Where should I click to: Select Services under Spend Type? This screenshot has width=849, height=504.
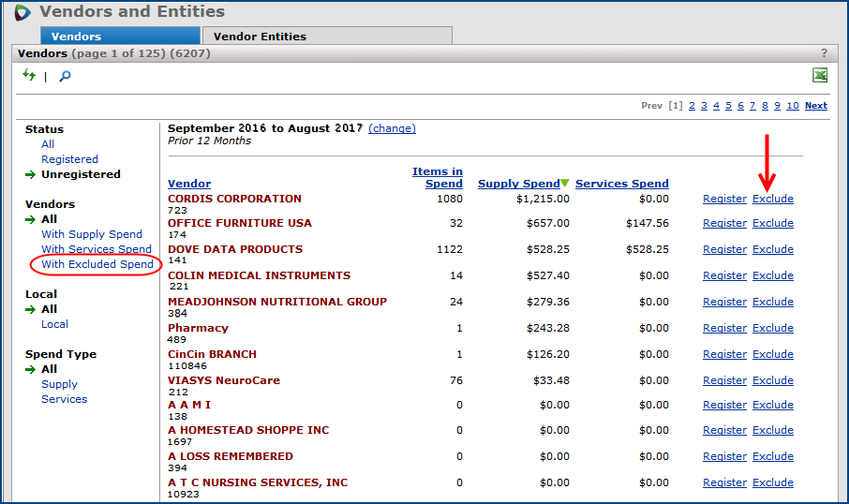pos(64,399)
